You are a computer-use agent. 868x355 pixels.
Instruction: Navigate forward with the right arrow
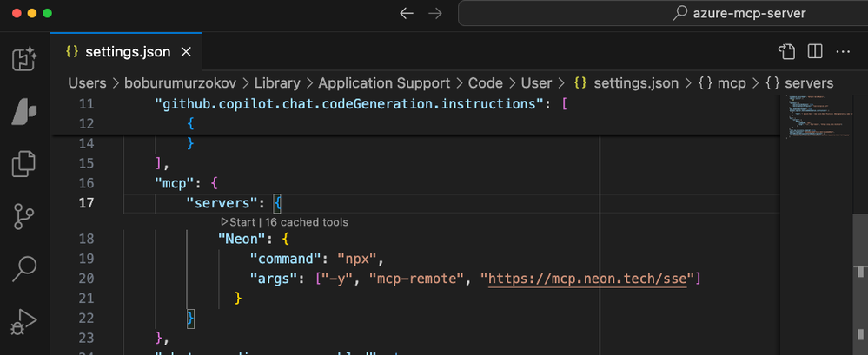[x=435, y=14]
